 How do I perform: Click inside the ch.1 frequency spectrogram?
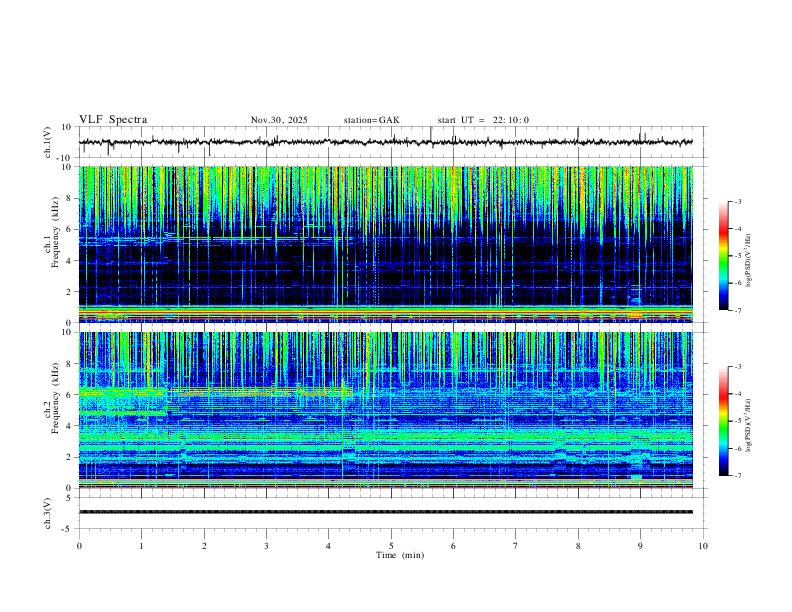coord(386,244)
